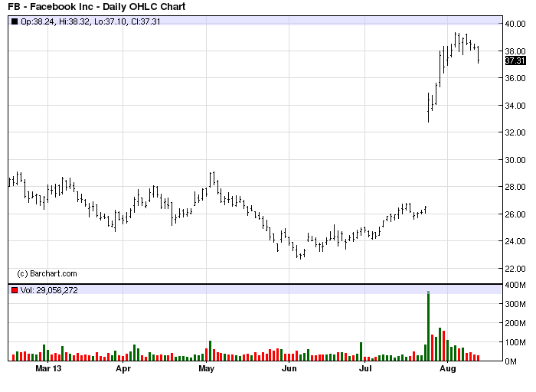Click the 0M volume axis label

pos(511,361)
